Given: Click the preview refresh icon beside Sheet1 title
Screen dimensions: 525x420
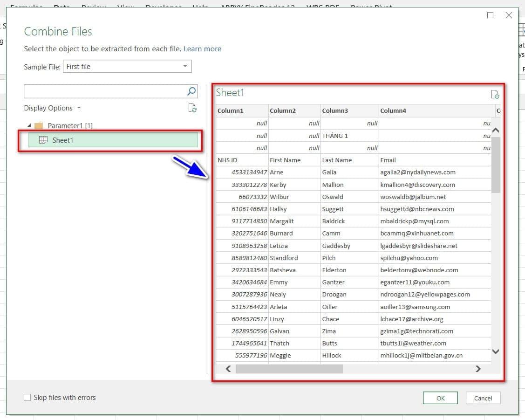Looking at the screenshot, I should (495, 94).
